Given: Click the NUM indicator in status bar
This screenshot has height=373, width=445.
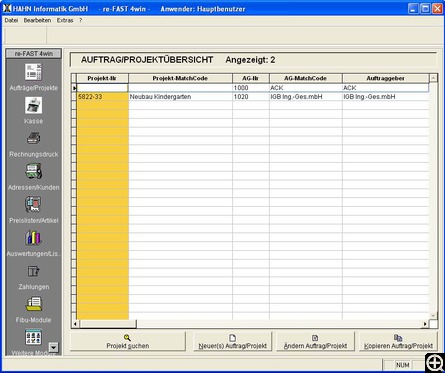Looking at the screenshot, I should (402, 365).
